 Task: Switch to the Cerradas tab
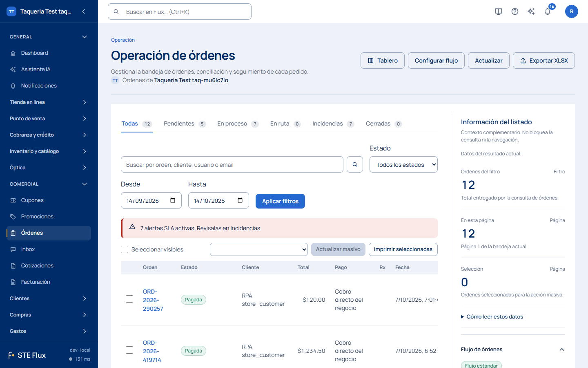click(x=384, y=123)
